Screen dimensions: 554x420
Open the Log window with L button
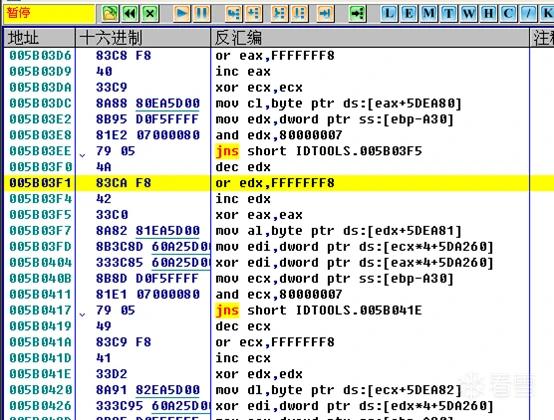click(x=389, y=14)
